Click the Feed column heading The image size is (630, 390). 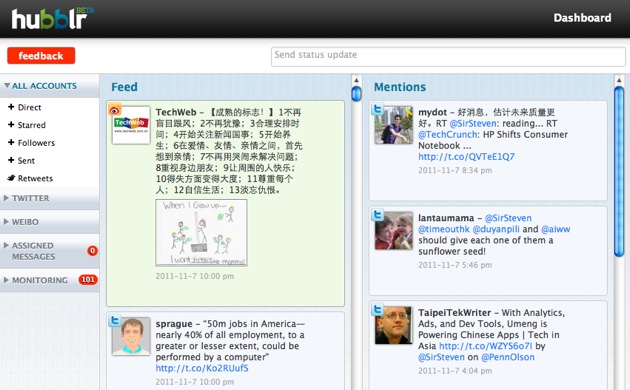[124, 87]
